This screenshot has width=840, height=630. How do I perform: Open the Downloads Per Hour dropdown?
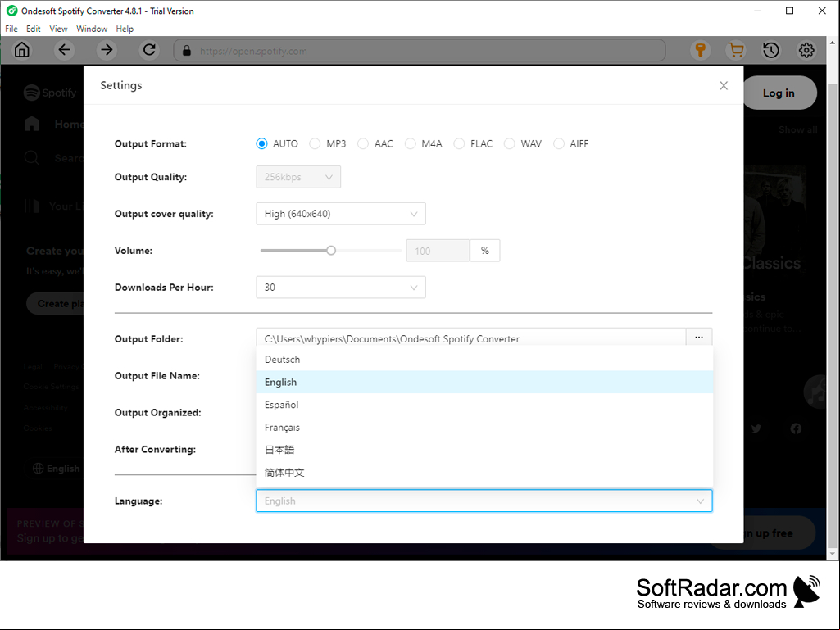[341, 287]
